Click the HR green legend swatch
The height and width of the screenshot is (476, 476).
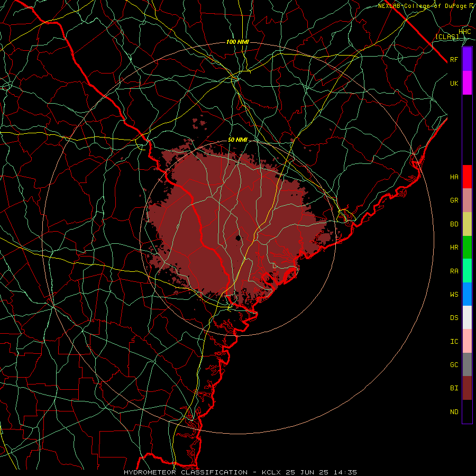pos(467,247)
